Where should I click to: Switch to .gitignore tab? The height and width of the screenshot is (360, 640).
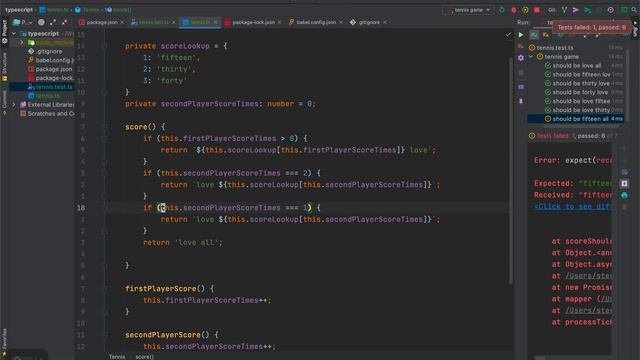[369, 22]
